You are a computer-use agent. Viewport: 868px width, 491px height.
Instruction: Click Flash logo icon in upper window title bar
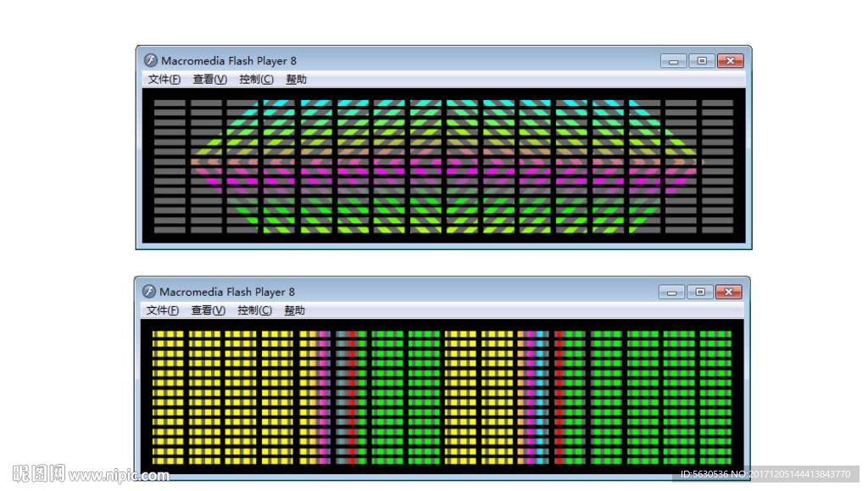150,60
